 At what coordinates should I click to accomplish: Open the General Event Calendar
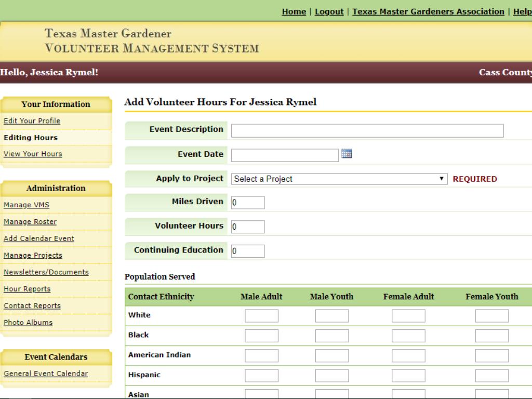click(x=46, y=374)
